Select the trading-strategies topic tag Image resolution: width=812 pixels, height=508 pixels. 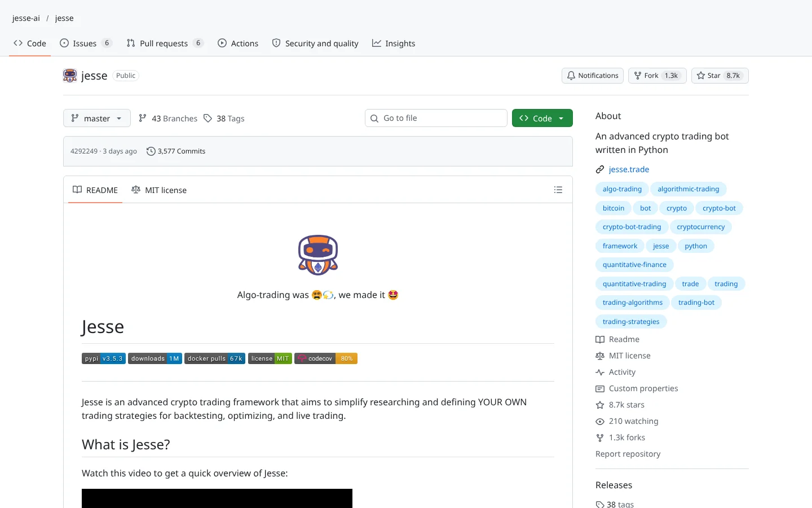[631, 322]
